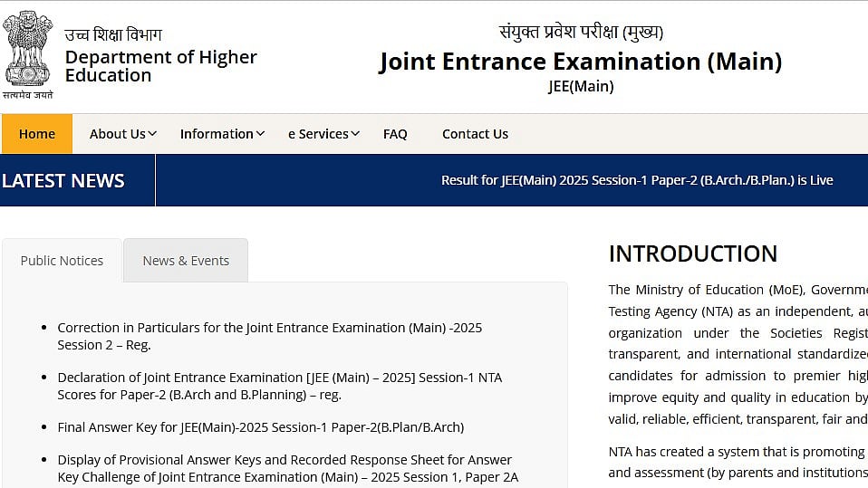The width and height of the screenshot is (868, 488).
Task: Expand the About Us dropdown arrow
Action: tap(152, 134)
